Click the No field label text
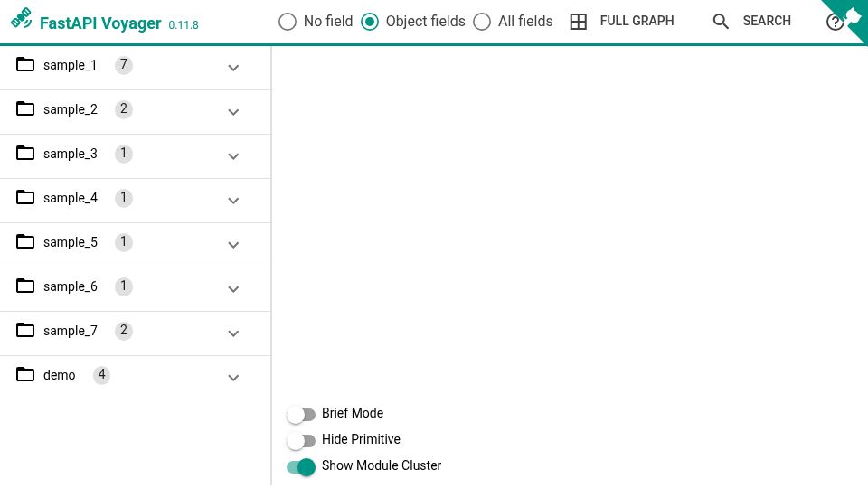This screenshot has width=868, height=488. (x=327, y=22)
